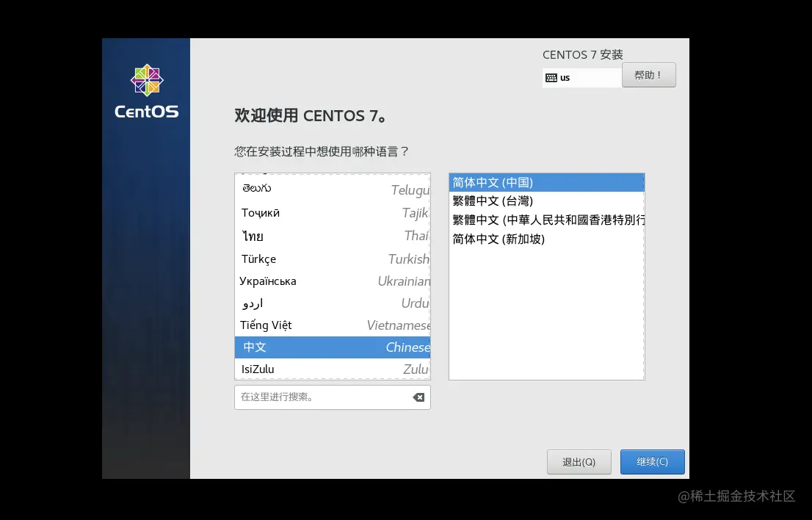This screenshot has width=812, height=520.
Task: Choose Thai from the language list
Action: pyautogui.click(x=333, y=236)
